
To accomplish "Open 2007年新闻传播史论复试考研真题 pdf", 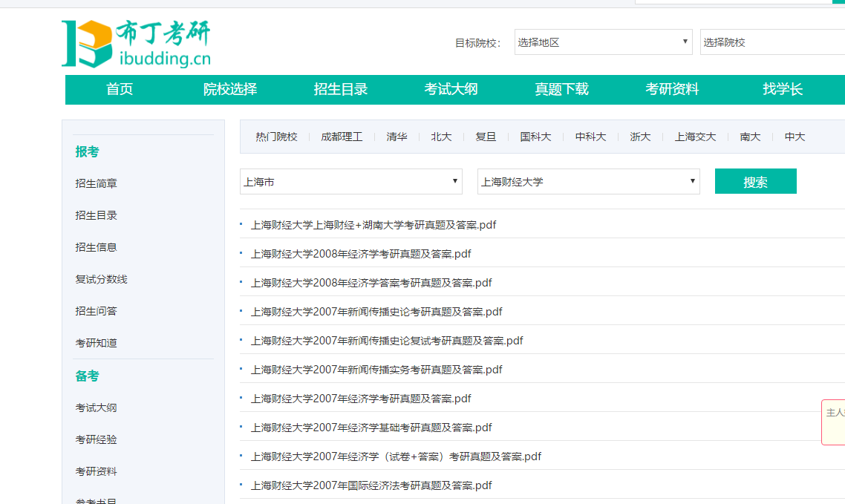I will pos(387,341).
